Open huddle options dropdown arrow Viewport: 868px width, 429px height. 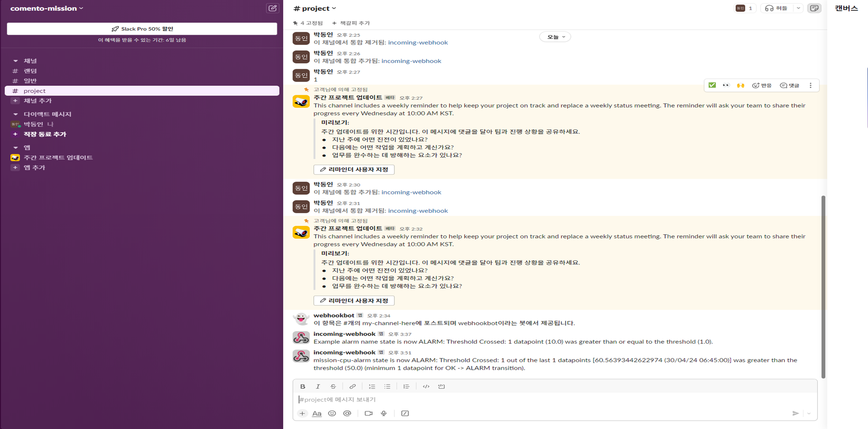(798, 8)
